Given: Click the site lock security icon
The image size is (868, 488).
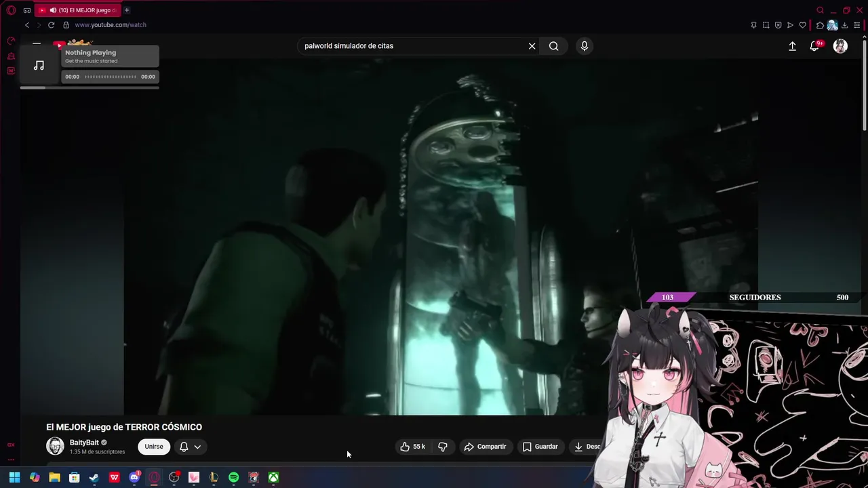Looking at the screenshot, I should click(66, 25).
